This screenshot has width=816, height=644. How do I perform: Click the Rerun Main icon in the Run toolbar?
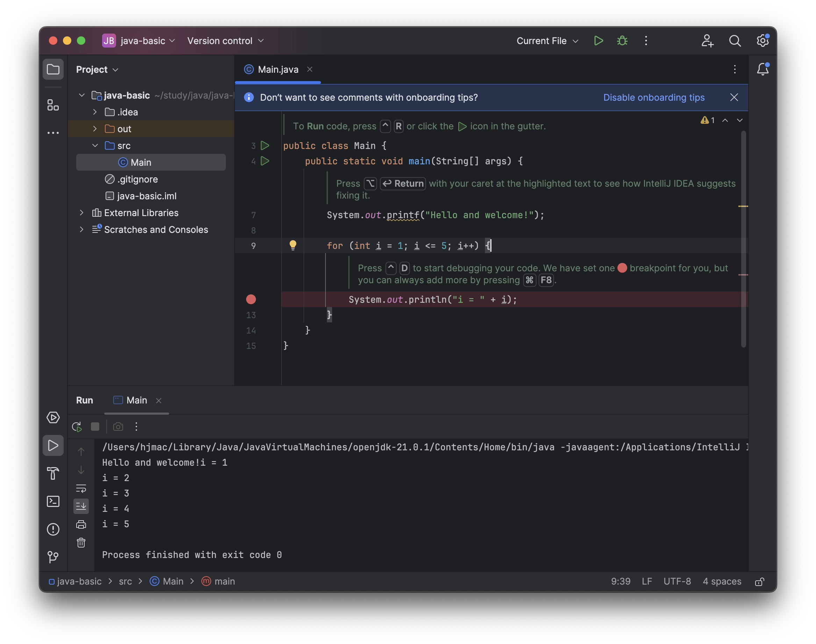[77, 427]
